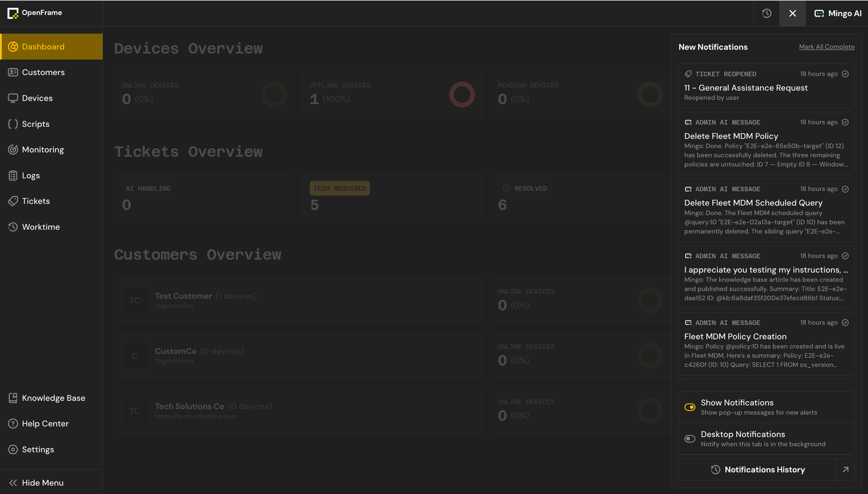
Task: Mark the Fleet MDM Policy Creation notification complete
Action: [x=845, y=323]
